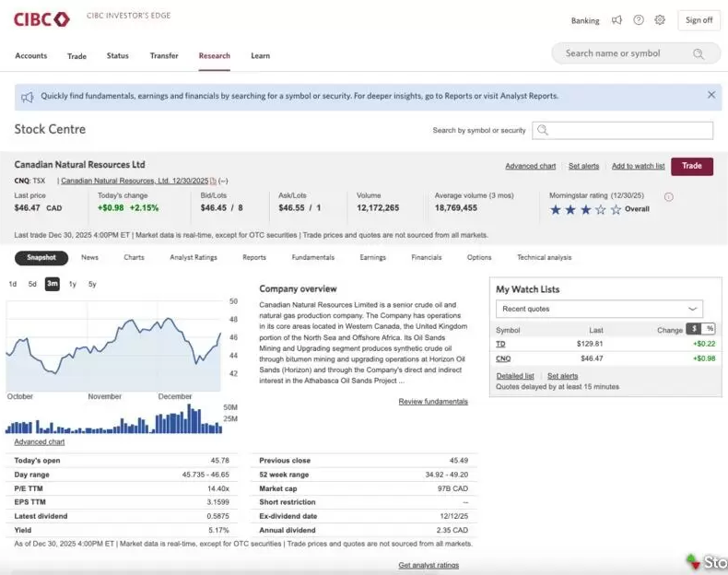Switch to the Options tab
728x575 pixels.
tap(479, 257)
